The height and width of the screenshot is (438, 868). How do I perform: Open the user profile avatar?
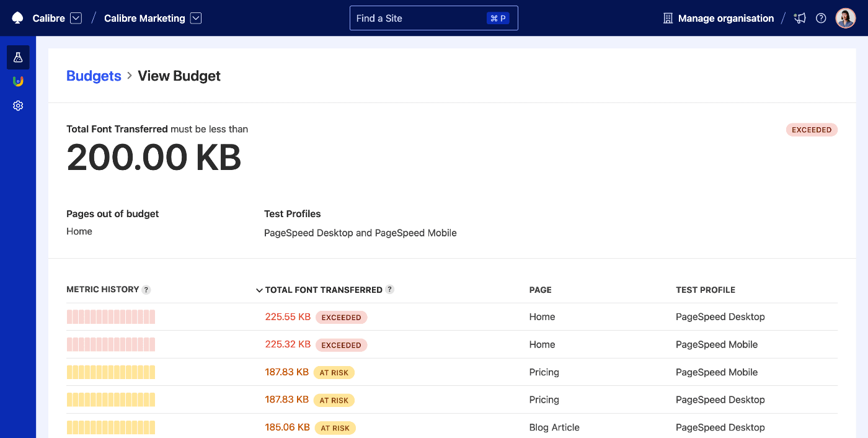[845, 18]
